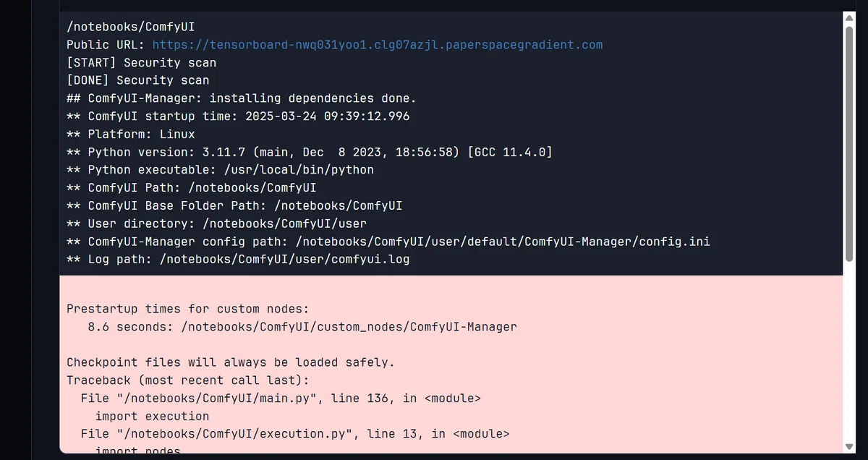Click the main.py line 136 traceback entry
Viewport: 868px width, 460px height.
[x=281, y=399]
